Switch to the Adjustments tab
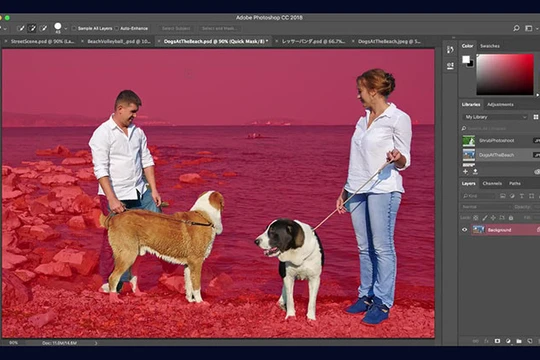This screenshot has width=540, height=360. click(500, 104)
